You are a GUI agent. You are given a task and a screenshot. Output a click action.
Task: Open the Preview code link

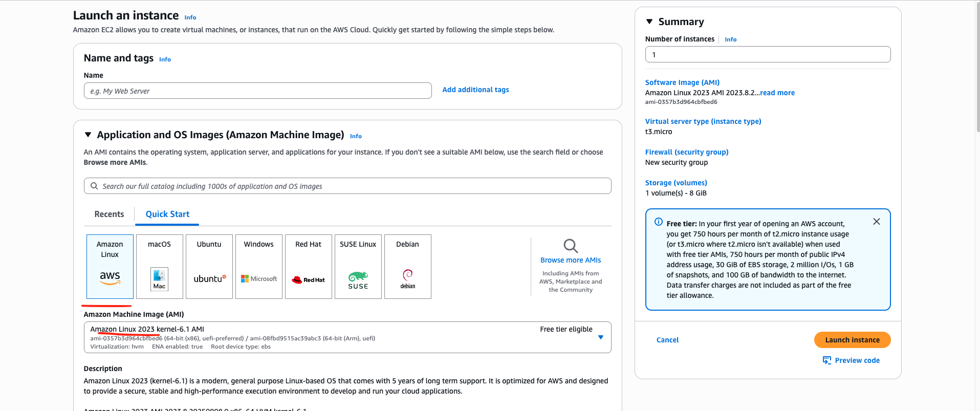pyautogui.click(x=857, y=360)
